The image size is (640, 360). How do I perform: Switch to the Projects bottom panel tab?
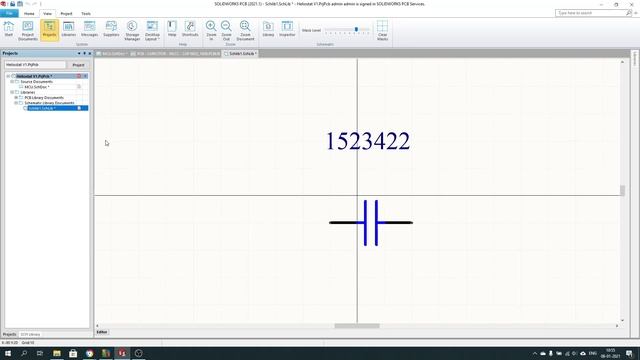coord(9,334)
